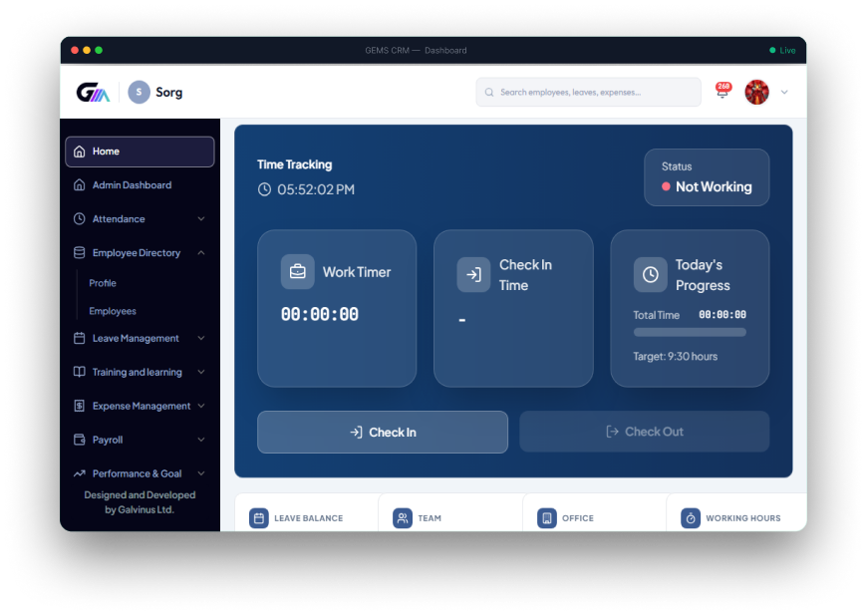867x616 pixels.
Task: Collapse the Employee Directory chevron
Action: tap(201, 253)
